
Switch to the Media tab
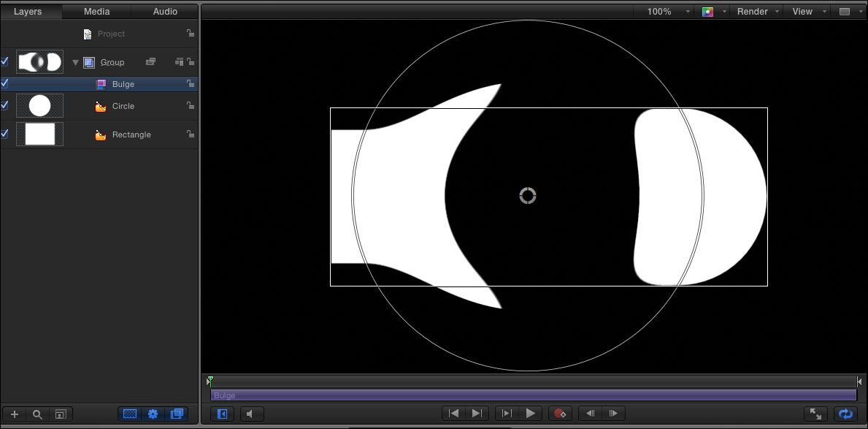(x=97, y=12)
